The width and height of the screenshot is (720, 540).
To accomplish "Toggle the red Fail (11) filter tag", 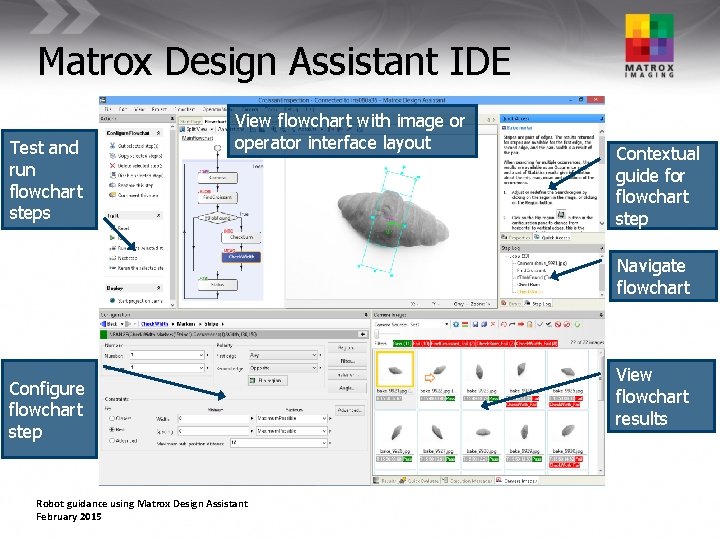I will coord(421,343).
